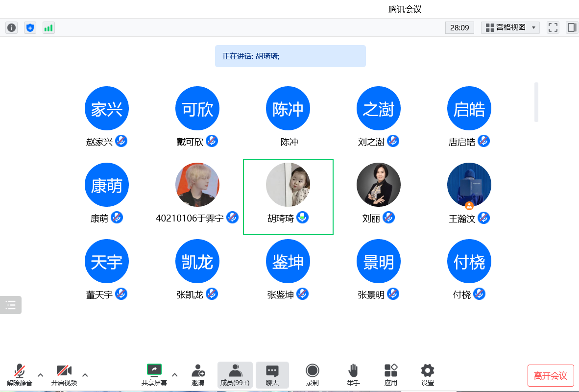Image resolution: width=579 pixels, height=392 pixels.
Task: Open the Apps (应用) icon
Action: 390,375
